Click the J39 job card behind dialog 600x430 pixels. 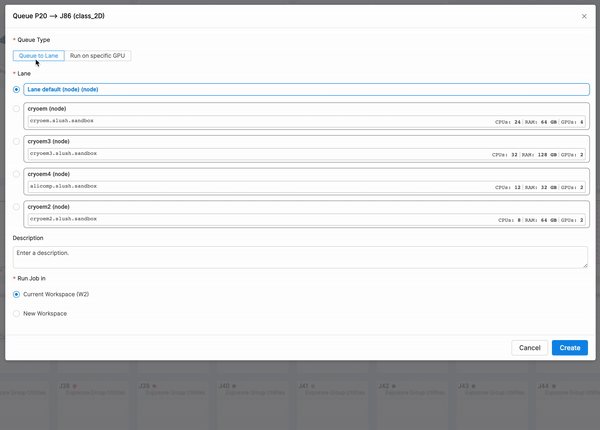172,405
